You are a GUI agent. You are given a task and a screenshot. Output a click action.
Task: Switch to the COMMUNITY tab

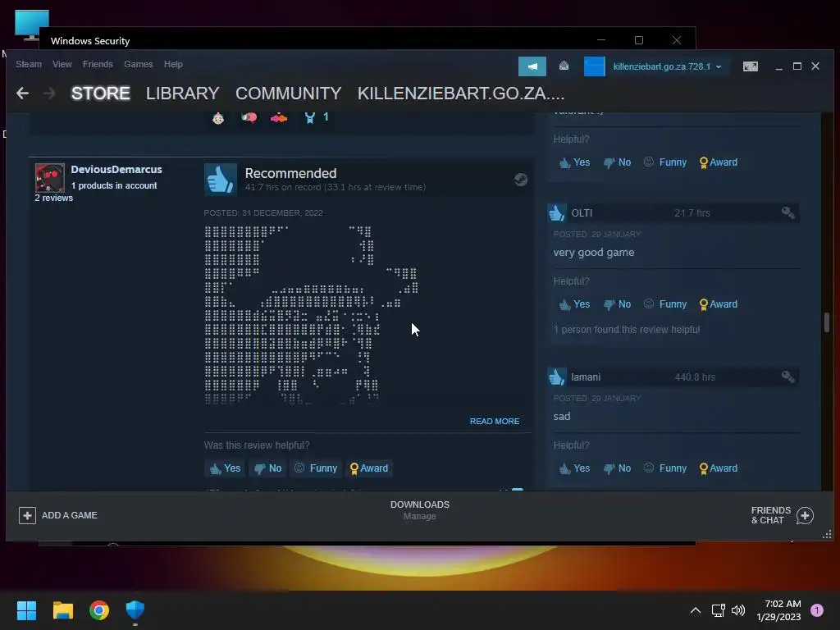point(288,94)
